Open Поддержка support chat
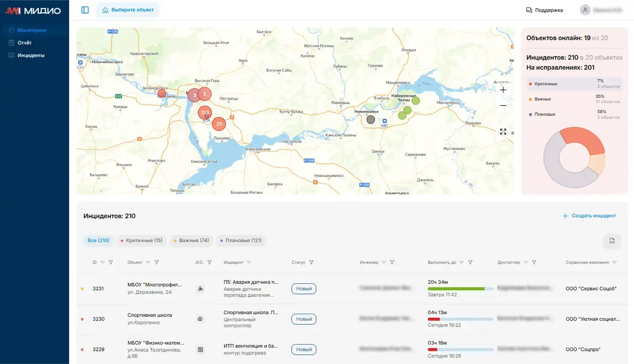 click(x=544, y=10)
